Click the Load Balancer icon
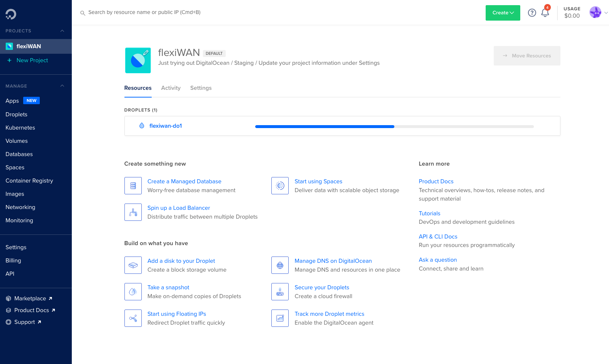The width and height of the screenshot is (609, 364). click(x=133, y=212)
